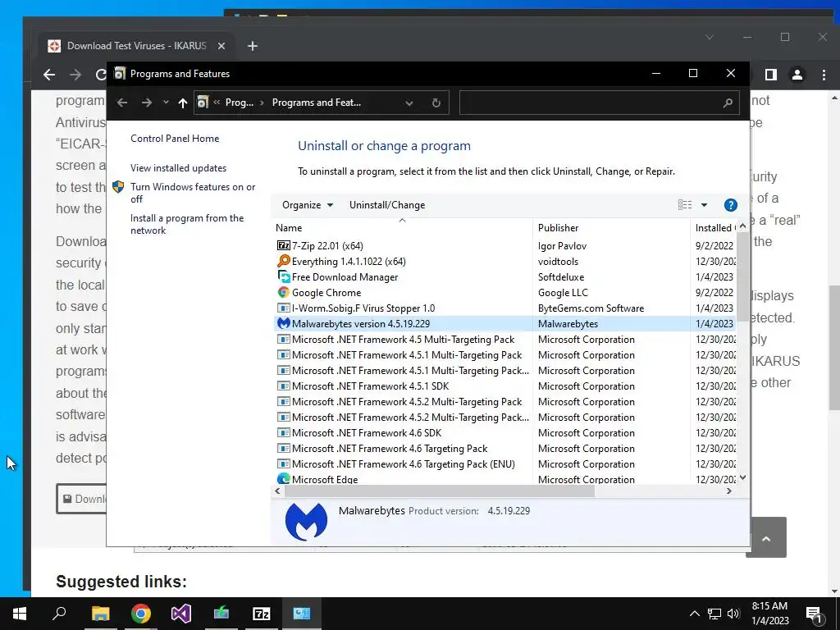The width and height of the screenshot is (840, 630).
Task: Open Chrome profile avatar icon
Action: (x=797, y=75)
